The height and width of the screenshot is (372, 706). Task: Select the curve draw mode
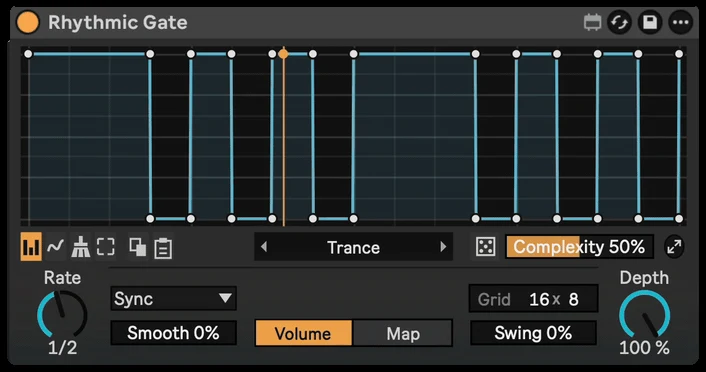55,246
